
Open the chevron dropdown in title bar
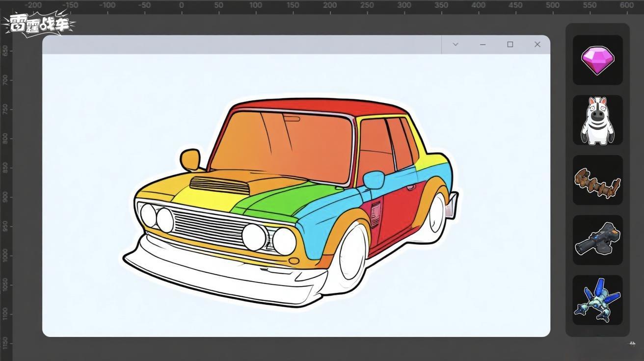[456, 45]
